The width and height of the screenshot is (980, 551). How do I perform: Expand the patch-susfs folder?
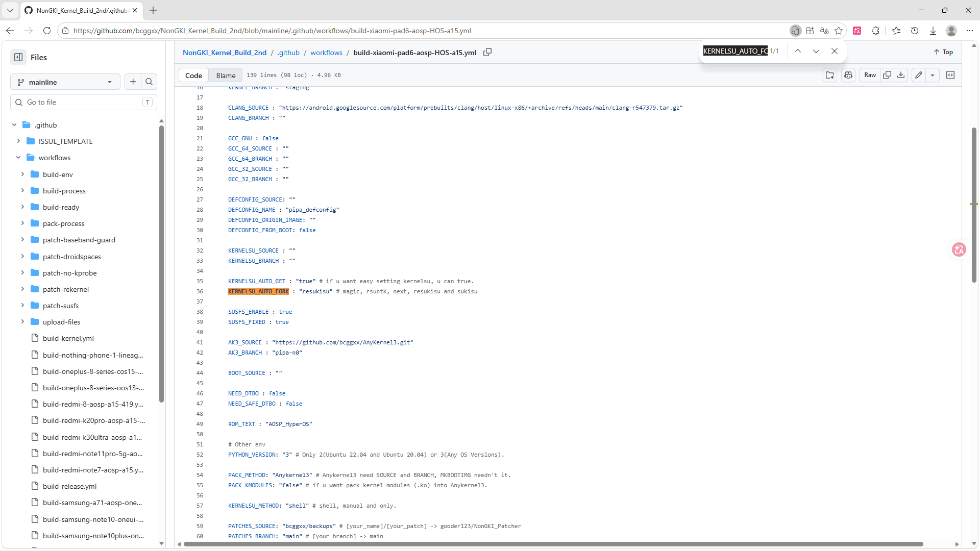tap(22, 306)
